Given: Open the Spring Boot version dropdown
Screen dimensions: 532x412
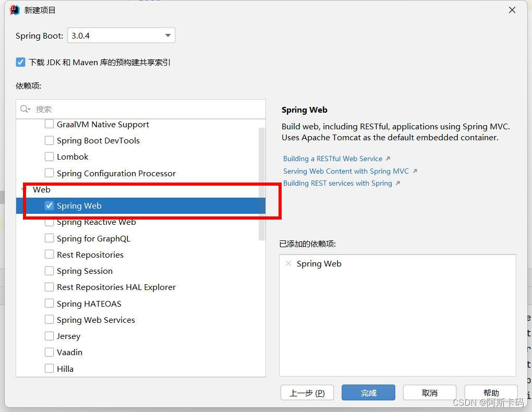Looking at the screenshot, I should pos(167,35).
